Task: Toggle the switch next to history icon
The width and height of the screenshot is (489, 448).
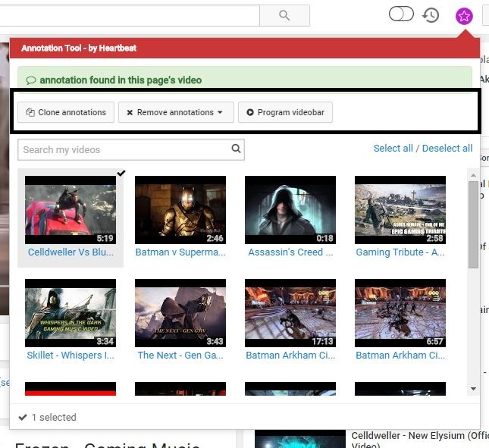Action: (401, 14)
